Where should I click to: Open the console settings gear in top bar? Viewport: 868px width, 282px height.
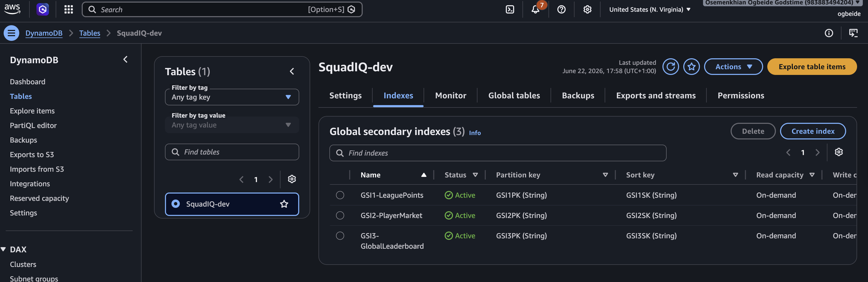tap(587, 9)
